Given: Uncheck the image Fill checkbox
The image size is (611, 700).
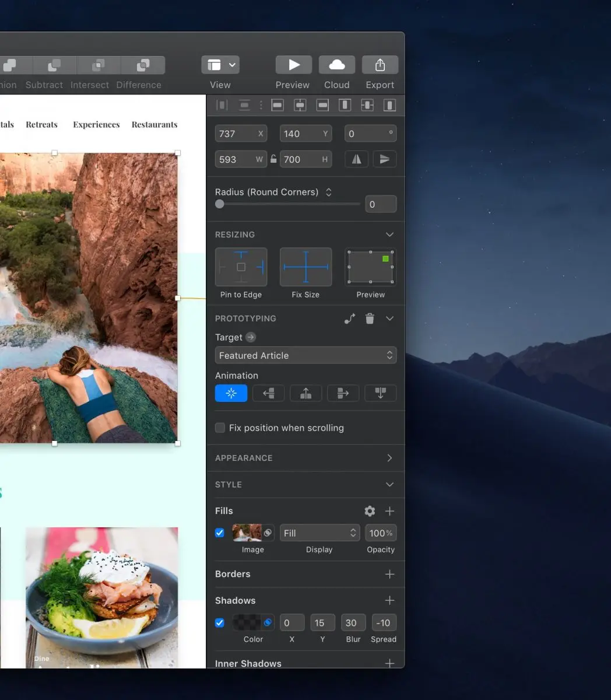Looking at the screenshot, I should point(220,533).
